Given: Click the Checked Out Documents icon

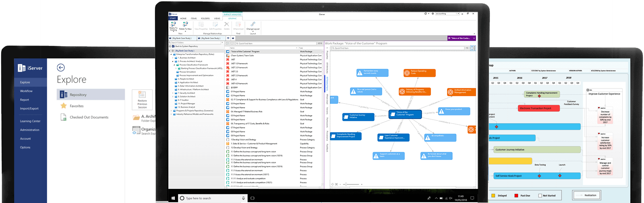Looking at the screenshot, I should (63, 117).
